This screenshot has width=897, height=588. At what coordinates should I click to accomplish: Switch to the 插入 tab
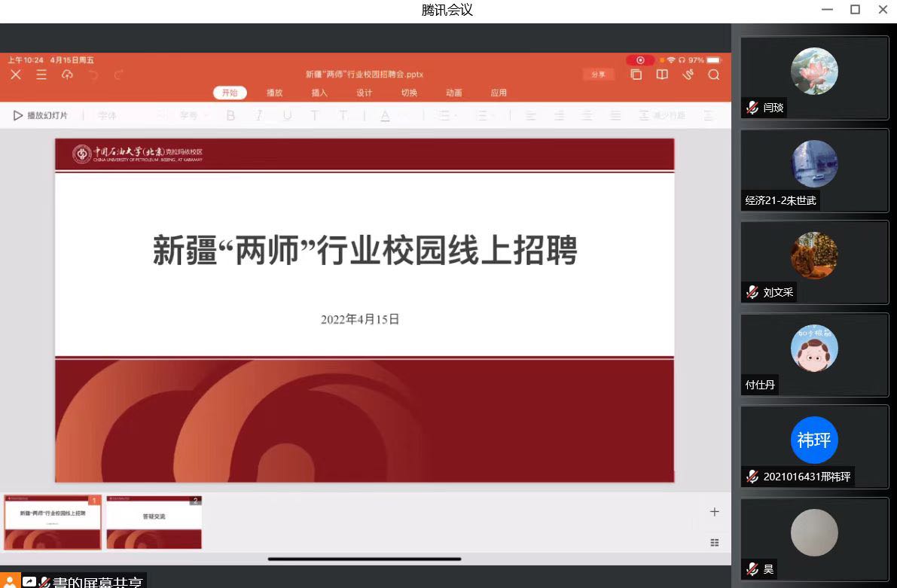[319, 93]
